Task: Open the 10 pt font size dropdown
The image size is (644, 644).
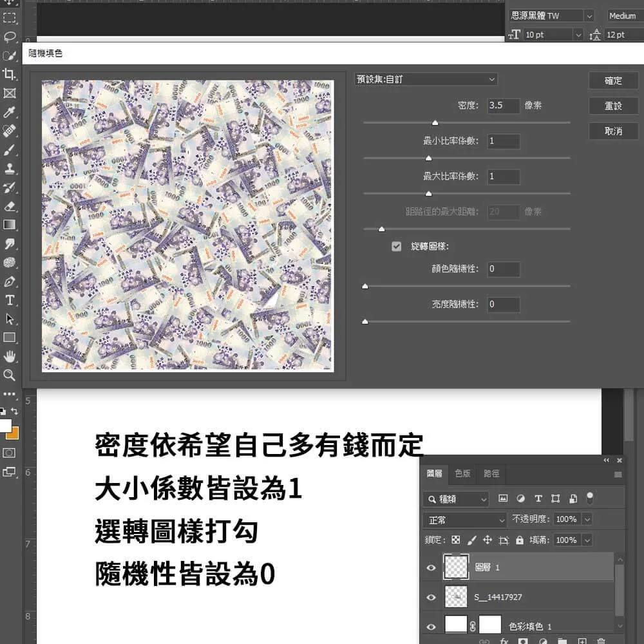Action: [578, 35]
